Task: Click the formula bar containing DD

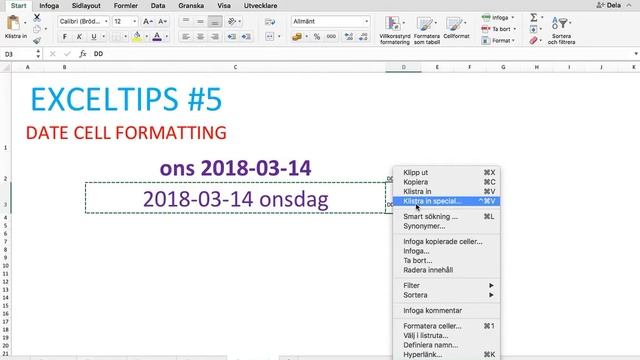Action: (x=361, y=54)
